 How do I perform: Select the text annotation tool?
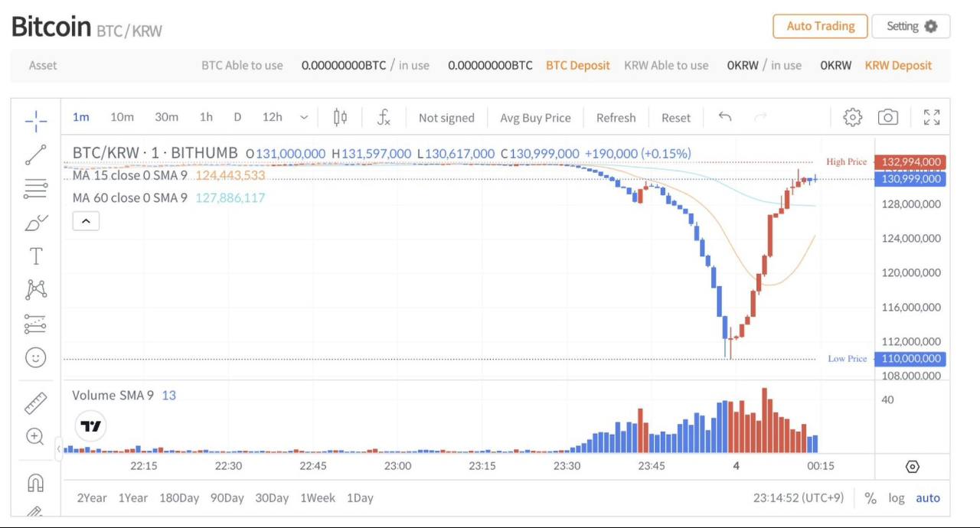(x=35, y=256)
